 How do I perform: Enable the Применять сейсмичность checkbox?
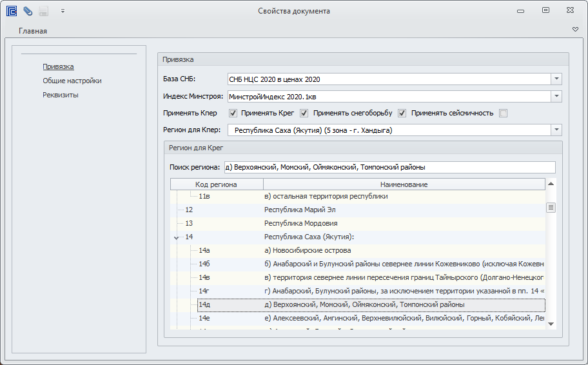tap(504, 113)
